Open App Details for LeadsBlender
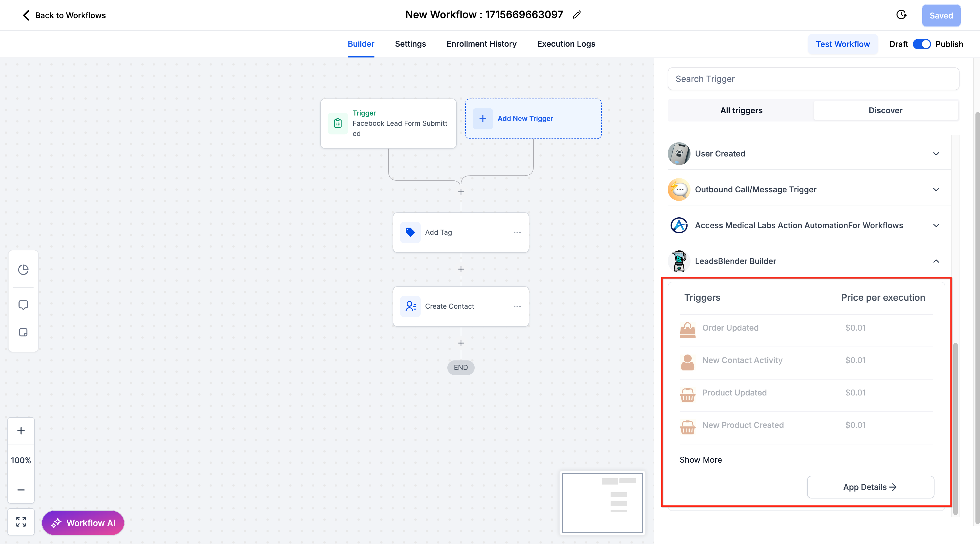 click(x=870, y=487)
